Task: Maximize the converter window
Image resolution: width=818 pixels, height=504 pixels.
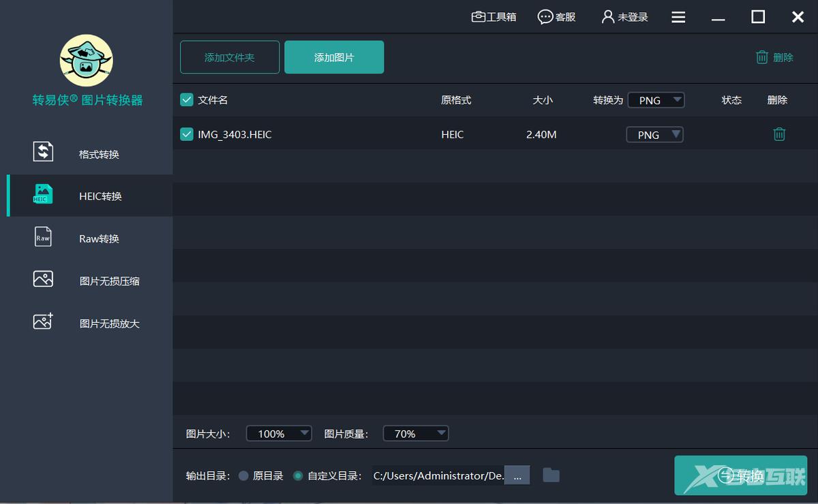Action: click(x=758, y=17)
